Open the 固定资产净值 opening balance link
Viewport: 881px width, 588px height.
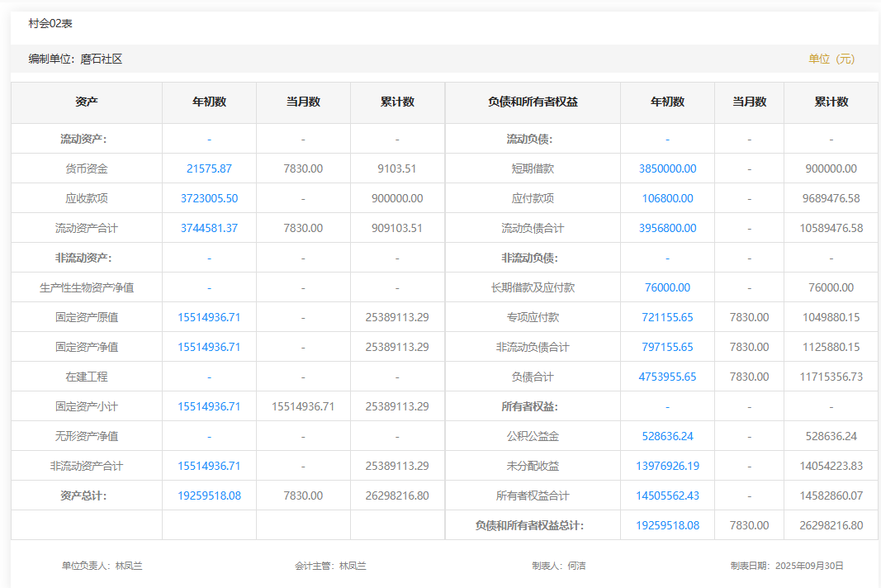click(209, 347)
